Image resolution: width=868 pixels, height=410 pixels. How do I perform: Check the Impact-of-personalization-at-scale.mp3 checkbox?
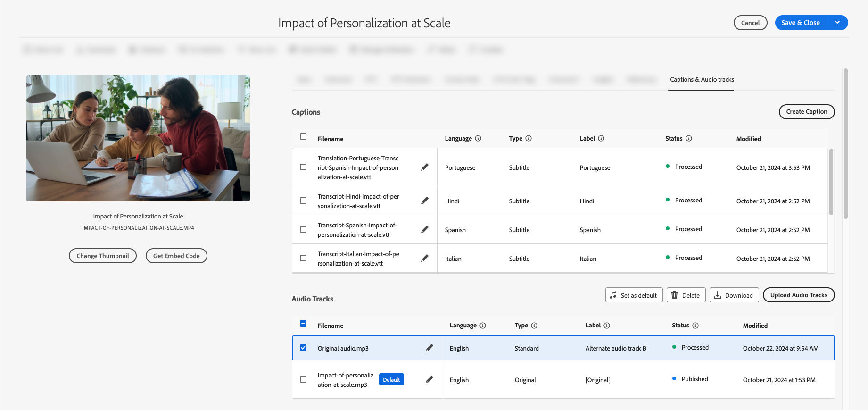303,379
